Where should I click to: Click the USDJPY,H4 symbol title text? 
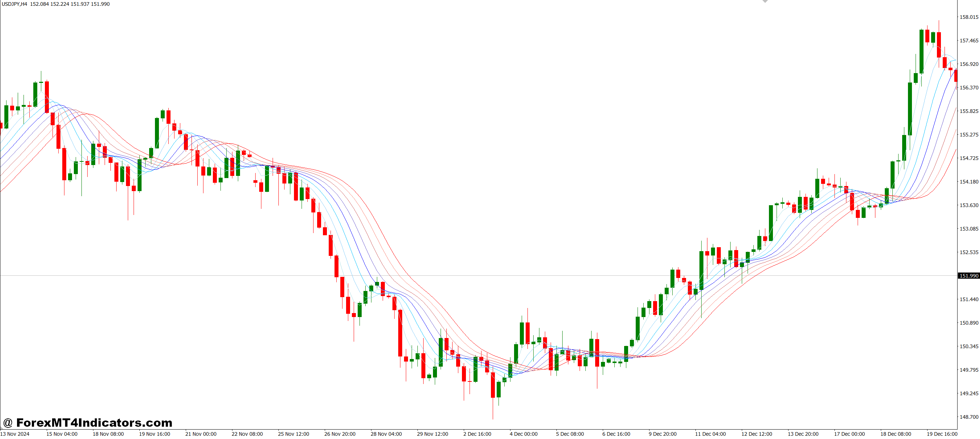pyautogui.click(x=14, y=4)
